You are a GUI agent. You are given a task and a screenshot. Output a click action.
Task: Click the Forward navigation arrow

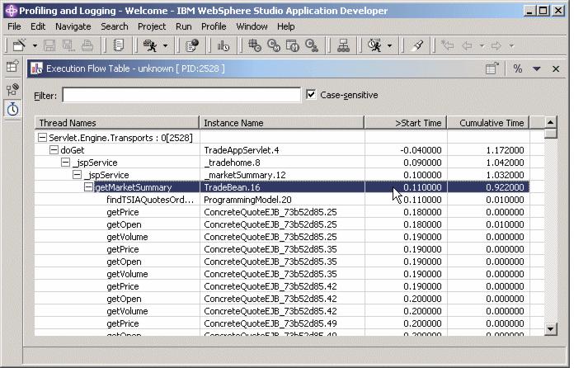tap(496, 46)
